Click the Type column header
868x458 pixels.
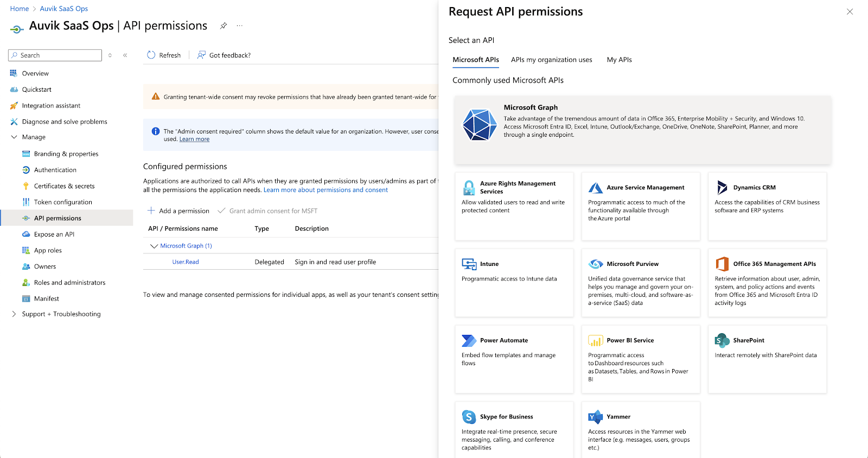tap(261, 228)
